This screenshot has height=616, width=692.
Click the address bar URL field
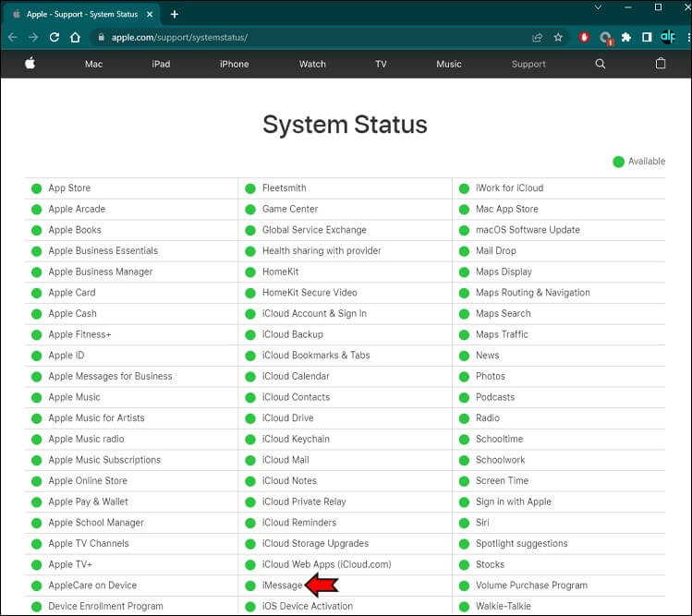click(309, 38)
